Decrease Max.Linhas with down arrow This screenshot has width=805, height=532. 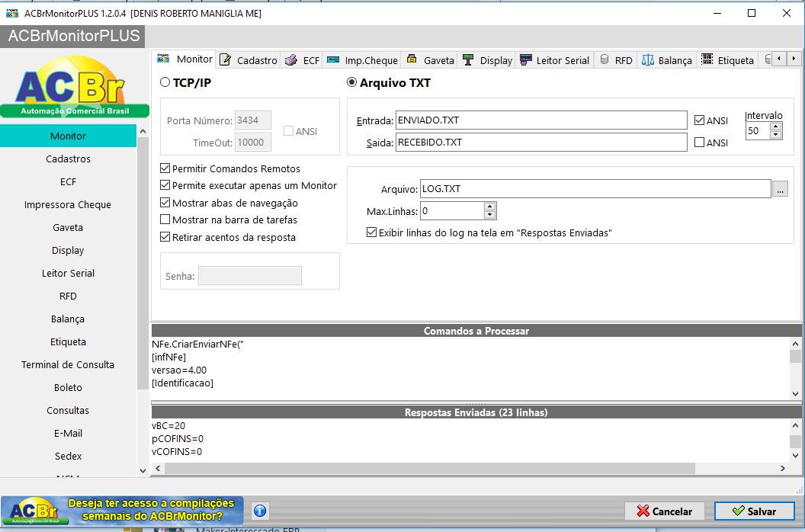[489, 215]
